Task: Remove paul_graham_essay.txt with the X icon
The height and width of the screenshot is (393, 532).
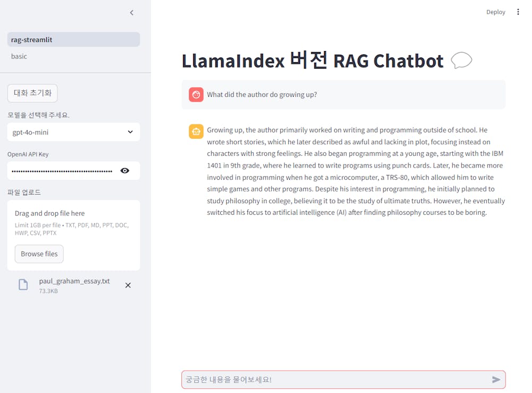Action: [x=128, y=285]
